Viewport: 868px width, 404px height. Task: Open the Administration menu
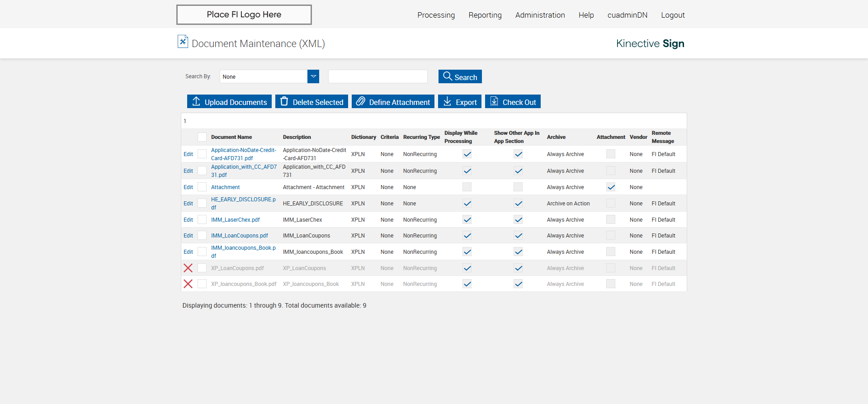point(540,15)
